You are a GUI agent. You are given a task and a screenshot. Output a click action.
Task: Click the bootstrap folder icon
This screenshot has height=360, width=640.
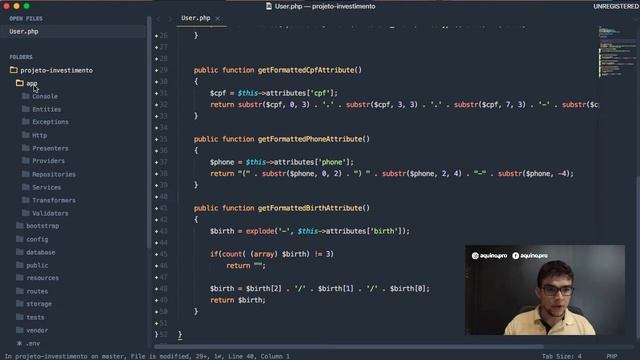[x=20, y=226]
